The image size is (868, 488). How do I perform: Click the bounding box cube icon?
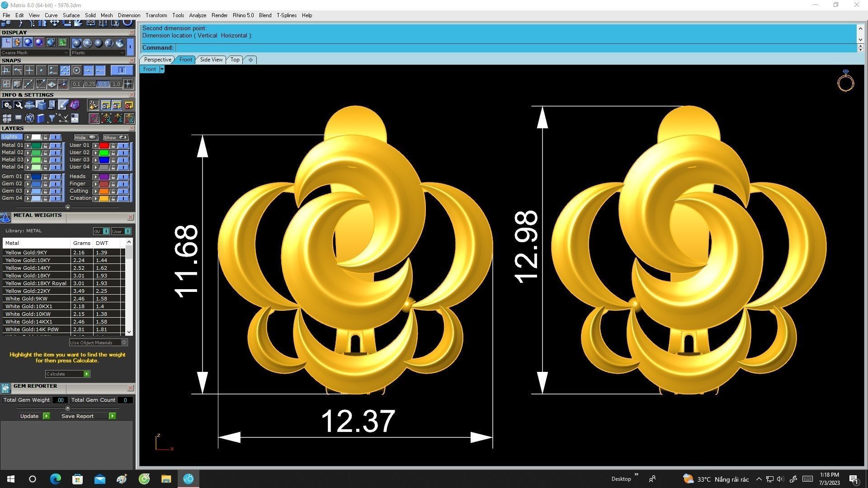[x=29, y=118]
